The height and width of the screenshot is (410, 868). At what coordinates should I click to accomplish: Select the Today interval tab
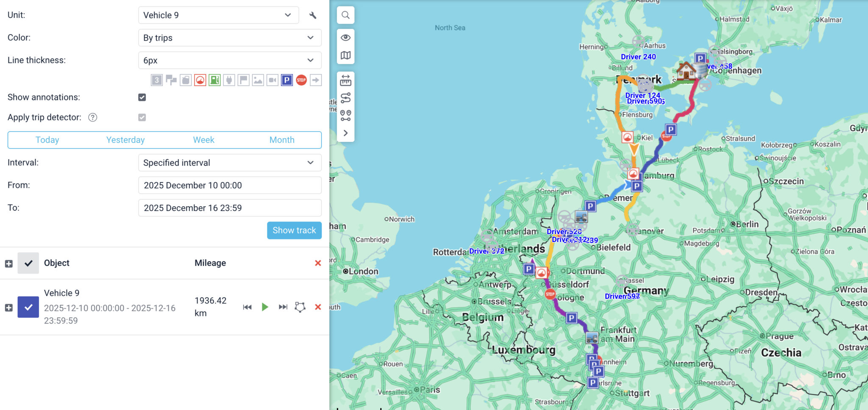pyautogui.click(x=47, y=140)
